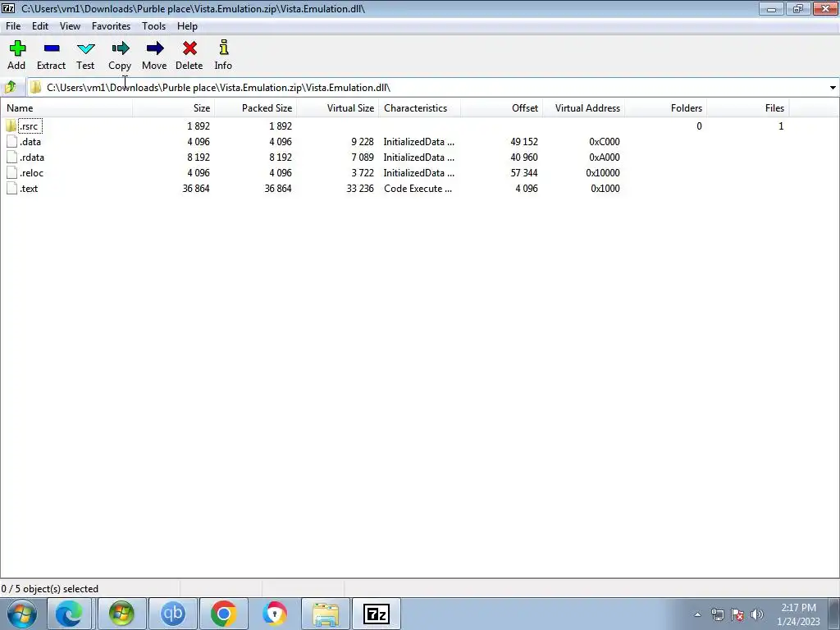Sort by Files column header
This screenshot has height=630, width=840.
(747, 107)
